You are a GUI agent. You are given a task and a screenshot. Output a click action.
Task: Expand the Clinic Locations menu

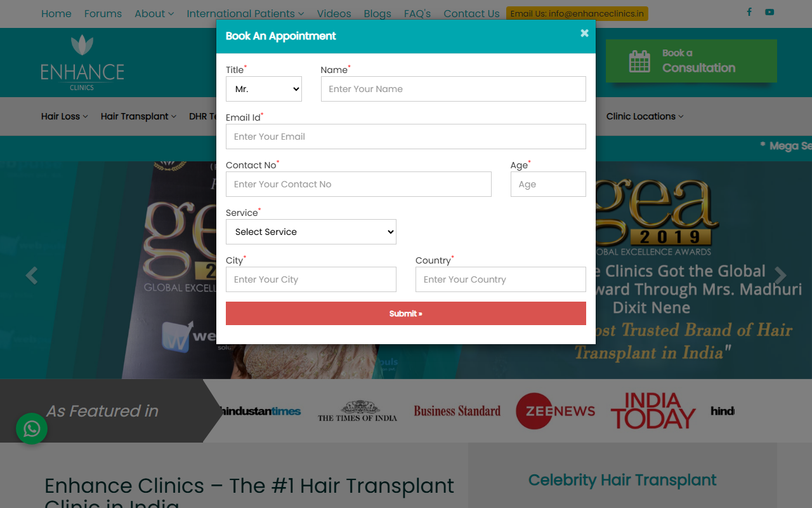[x=645, y=116]
